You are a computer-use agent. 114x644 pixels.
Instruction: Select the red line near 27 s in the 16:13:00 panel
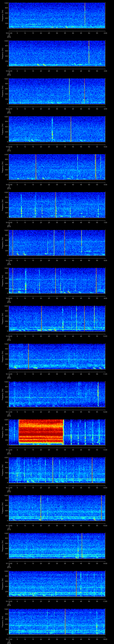(53, 470)
